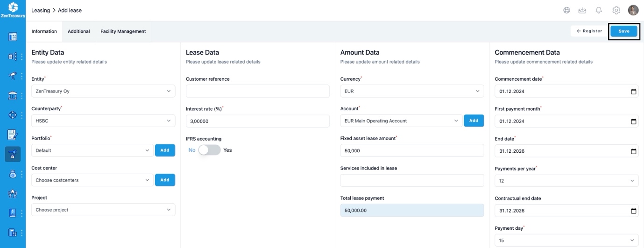The height and width of the screenshot is (248, 644).
Task: Click the Commencement date value 01.12.2024
Action: (512, 92)
